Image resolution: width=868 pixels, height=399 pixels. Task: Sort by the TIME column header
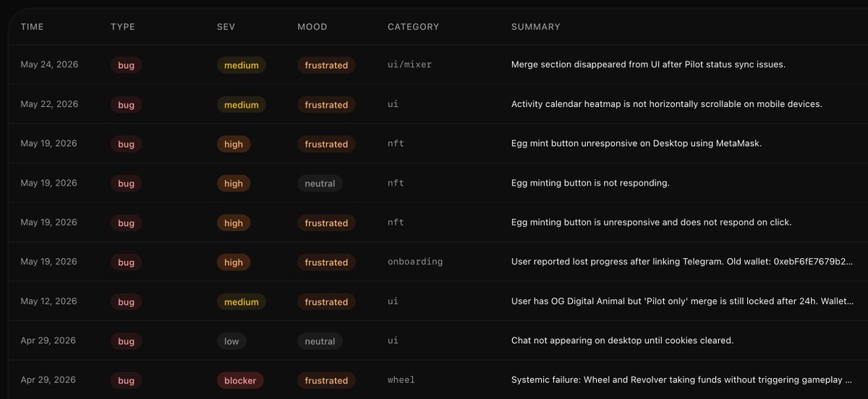(32, 27)
